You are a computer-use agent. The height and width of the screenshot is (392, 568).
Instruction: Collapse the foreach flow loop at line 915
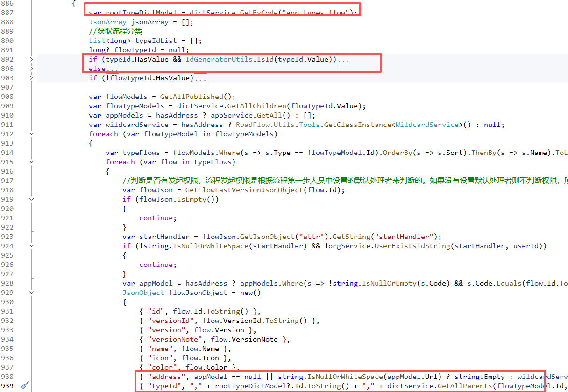(31, 162)
